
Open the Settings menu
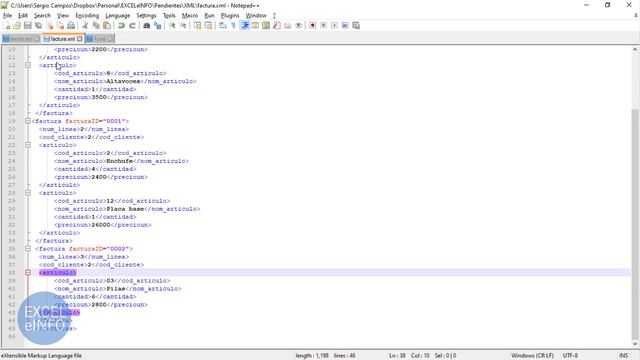point(146,16)
